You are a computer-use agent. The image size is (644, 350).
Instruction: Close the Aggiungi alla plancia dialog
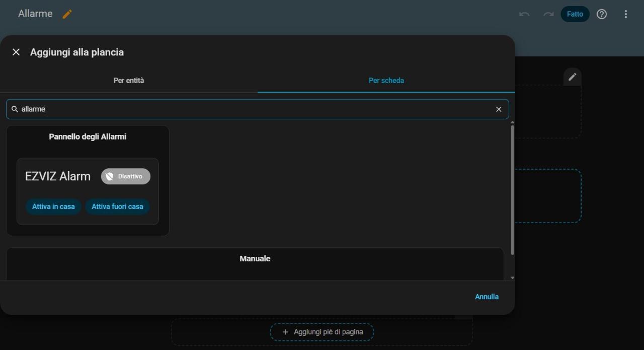click(16, 52)
